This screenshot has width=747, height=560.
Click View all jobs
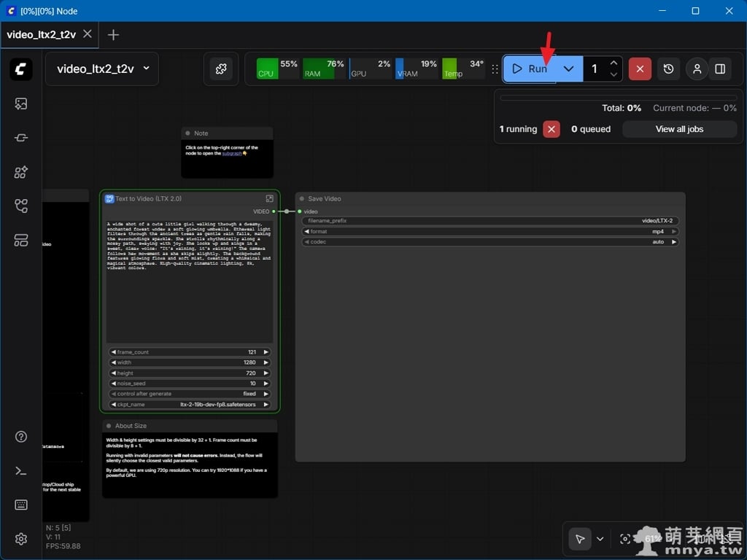679,129
